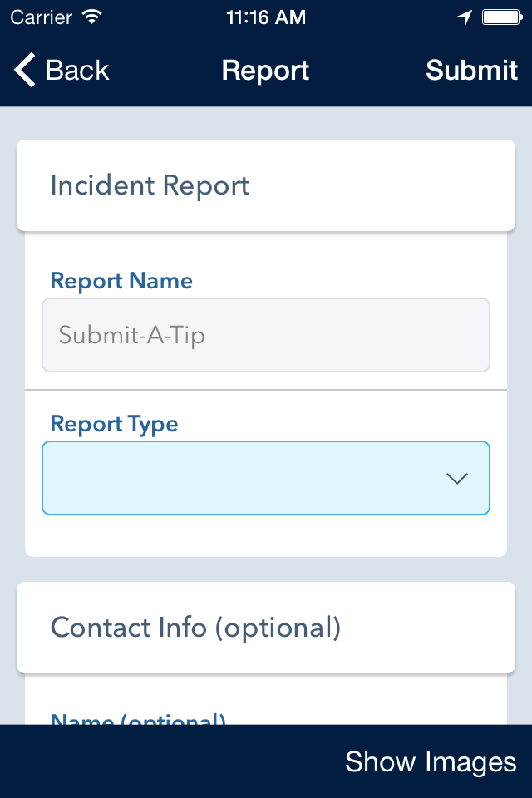Click the Carrier text in status bar

click(42, 17)
